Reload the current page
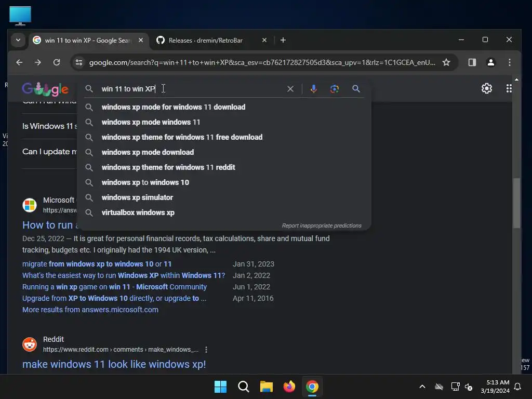This screenshot has width=532, height=399. (x=57, y=62)
